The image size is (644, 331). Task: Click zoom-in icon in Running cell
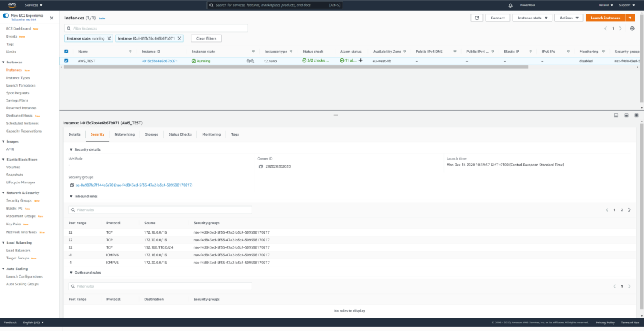click(x=248, y=61)
